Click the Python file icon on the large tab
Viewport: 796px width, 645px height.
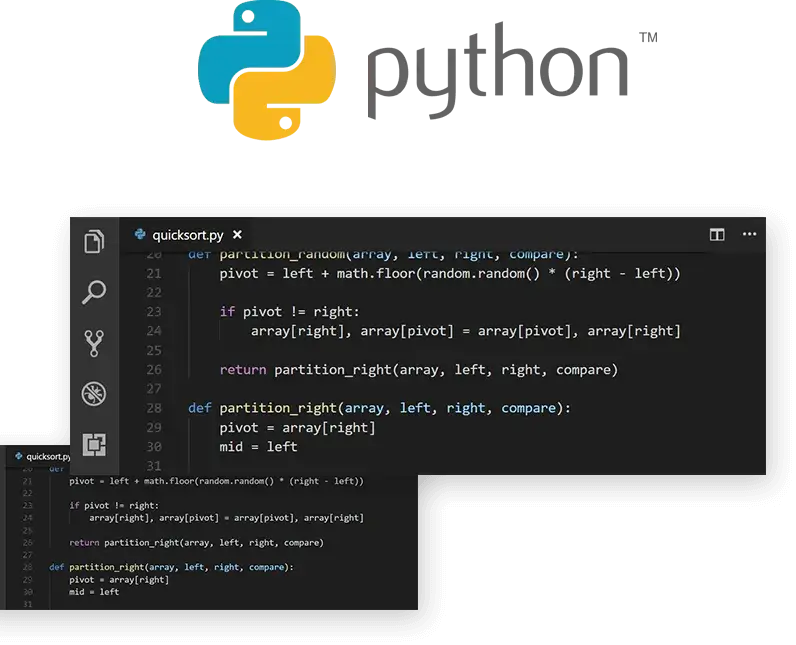[x=140, y=234]
